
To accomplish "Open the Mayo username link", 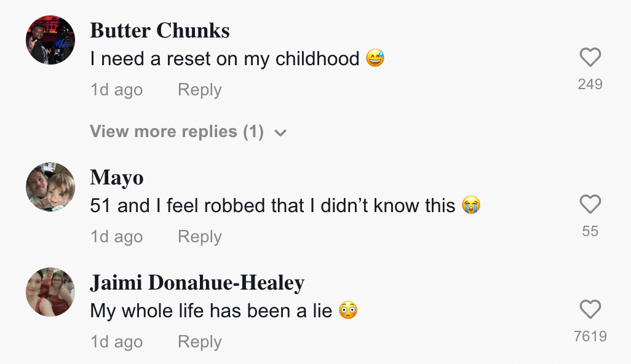I will [x=117, y=178].
